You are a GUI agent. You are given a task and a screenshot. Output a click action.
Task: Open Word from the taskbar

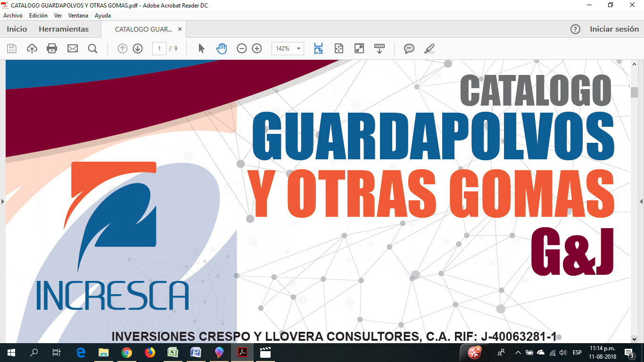point(196,353)
